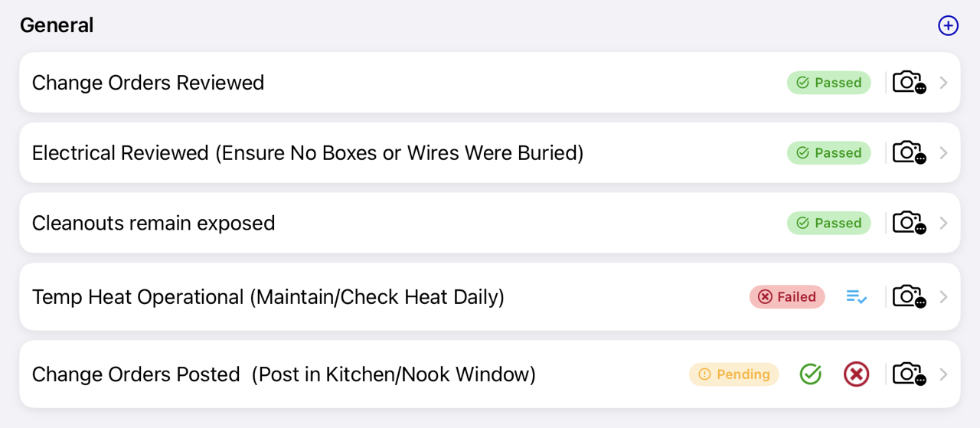Expand Change Orders Posted chevron
Viewport: 980px width, 428px height.
[x=943, y=374]
